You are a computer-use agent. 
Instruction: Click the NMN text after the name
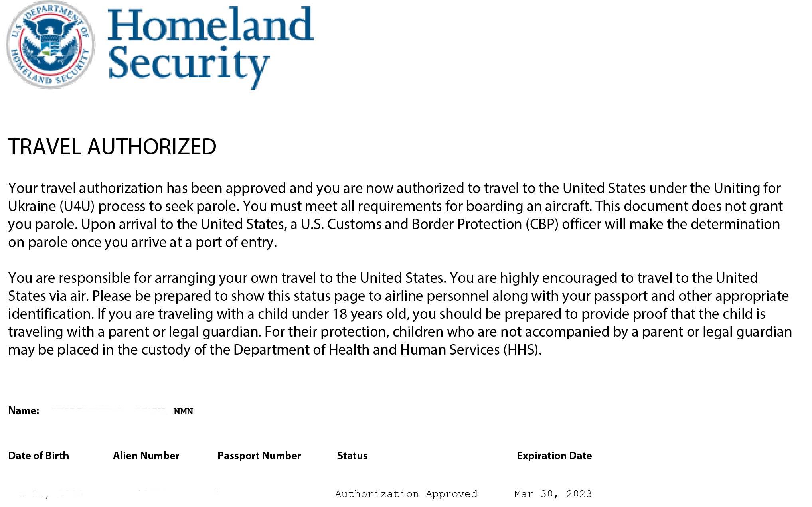[184, 411]
